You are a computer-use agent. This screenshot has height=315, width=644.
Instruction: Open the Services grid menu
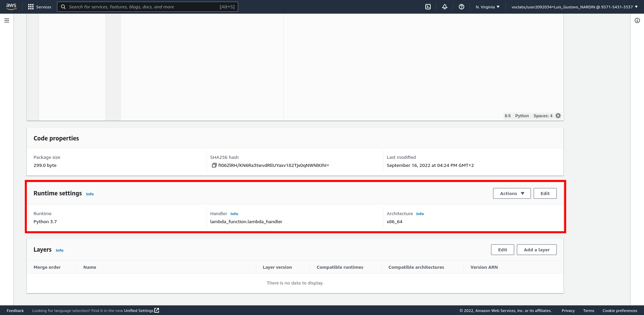coord(40,7)
